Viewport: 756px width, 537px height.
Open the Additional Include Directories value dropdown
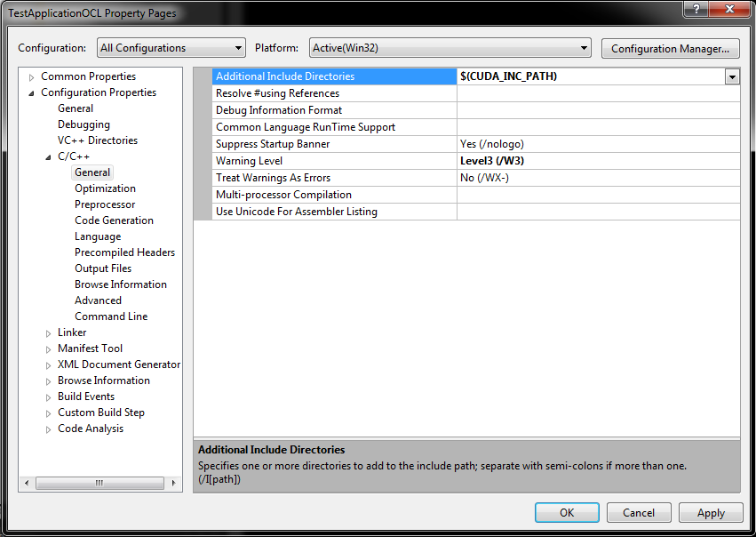(731, 76)
